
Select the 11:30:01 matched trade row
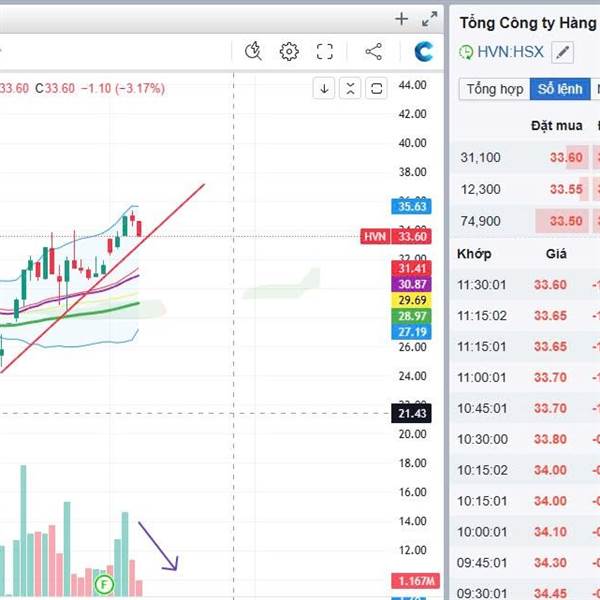[x=525, y=285]
